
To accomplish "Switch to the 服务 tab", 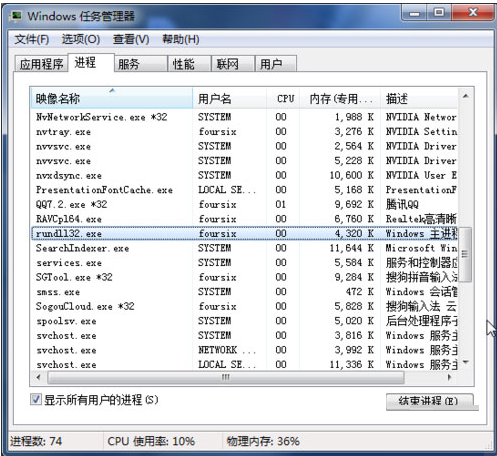I will (x=140, y=64).
